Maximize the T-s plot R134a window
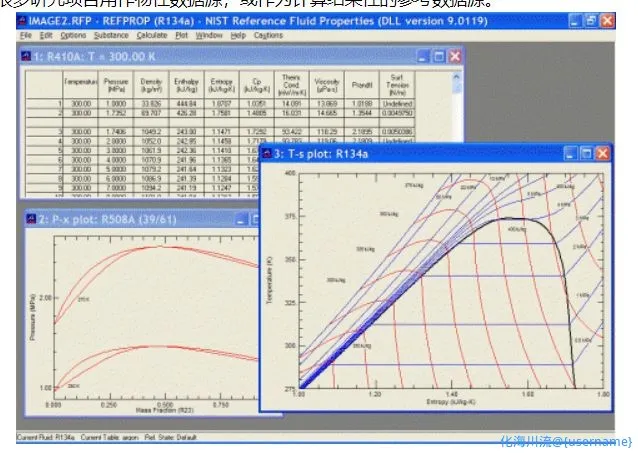638x453 pixels. (x=586, y=154)
